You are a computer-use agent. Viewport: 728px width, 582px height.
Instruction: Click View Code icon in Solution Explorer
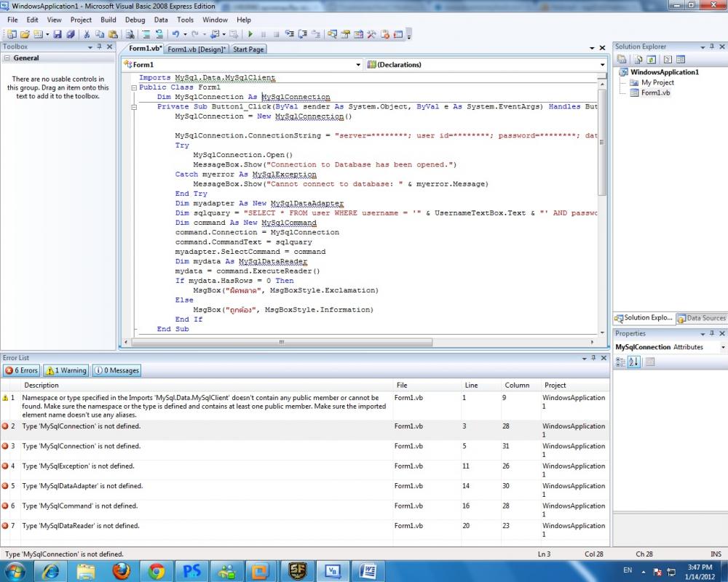tap(668, 60)
